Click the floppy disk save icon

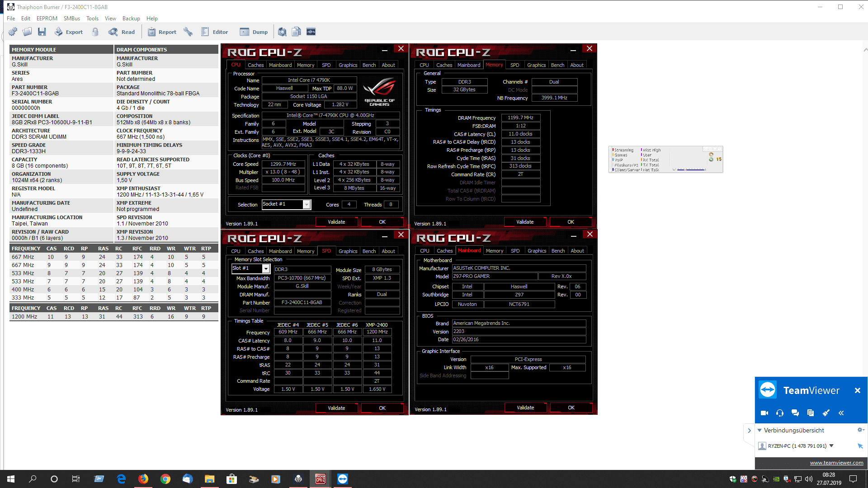[x=42, y=32]
